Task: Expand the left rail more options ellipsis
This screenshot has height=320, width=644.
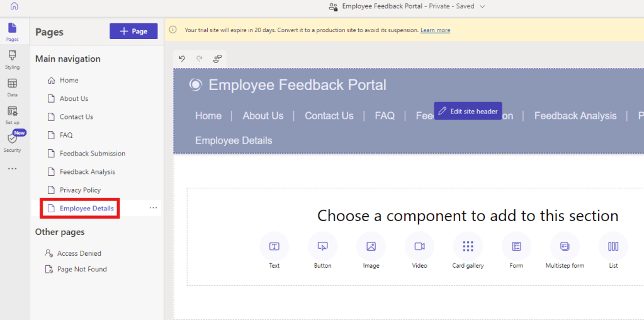Action: 13,169
